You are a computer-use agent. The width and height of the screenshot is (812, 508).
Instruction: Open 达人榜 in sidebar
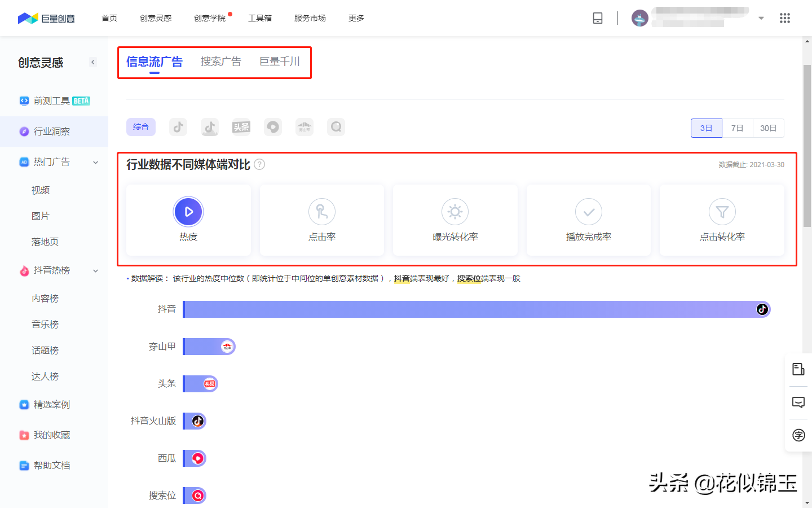(45, 376)
